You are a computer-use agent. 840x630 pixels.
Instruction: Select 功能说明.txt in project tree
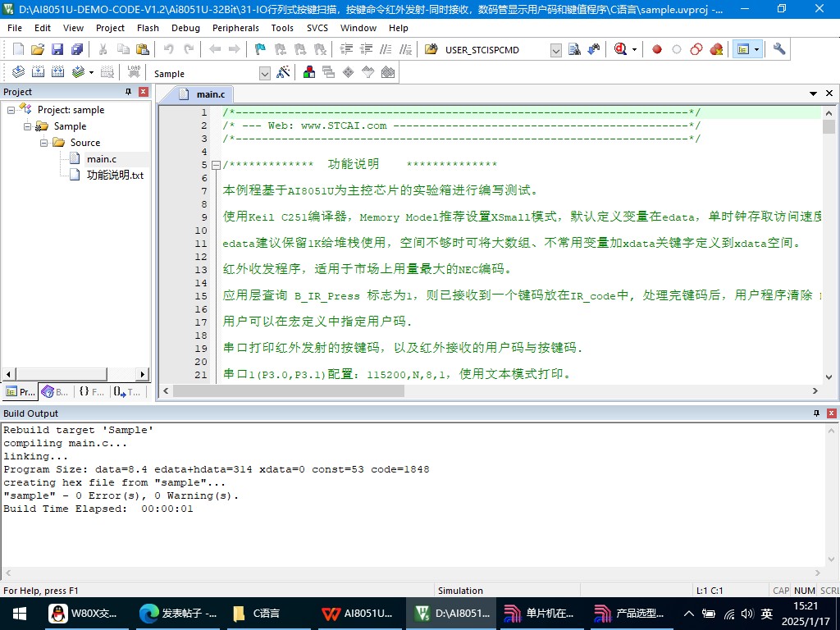tap(115, 175)
